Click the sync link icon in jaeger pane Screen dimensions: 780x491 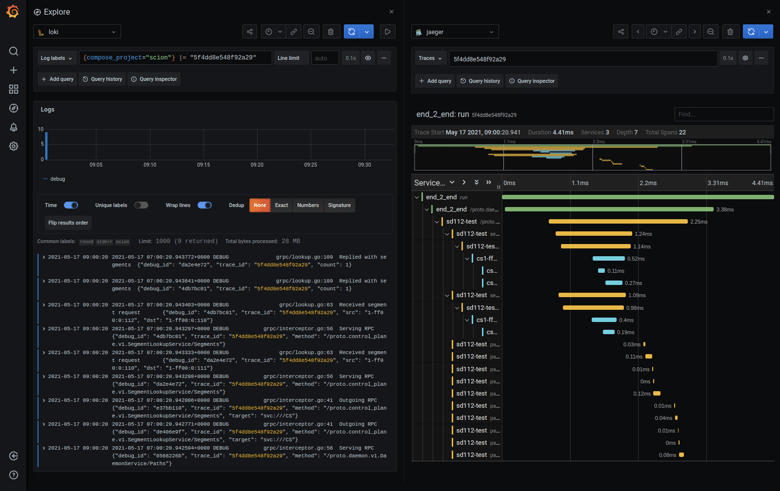coord(679,32)
